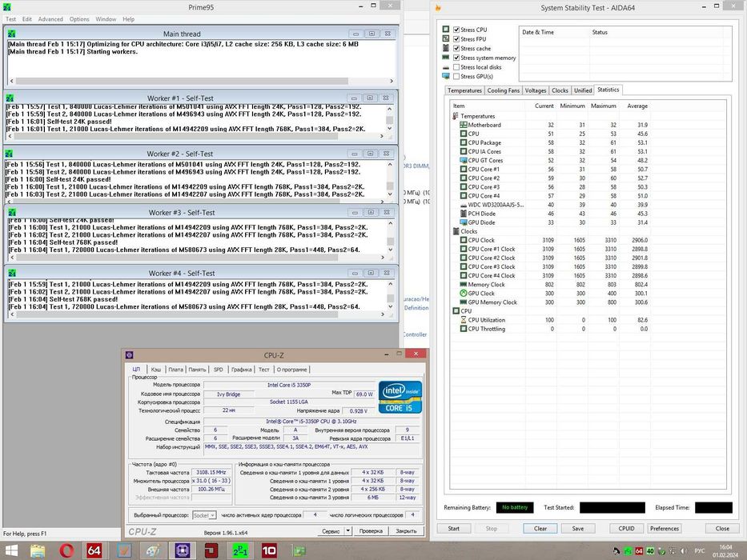Image resolution: width=747 pixels, height=560 pixels.
Task: Click the Start button in AIDA64
Action: (x=454, y=529)
